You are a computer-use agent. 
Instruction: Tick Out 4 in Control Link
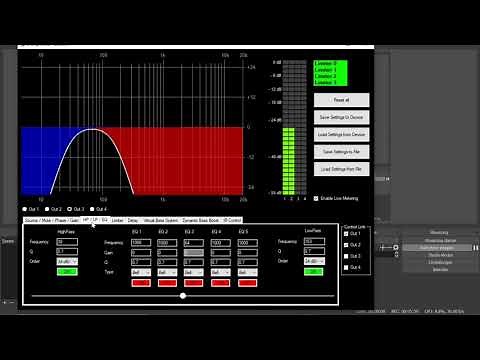point(346,267)
